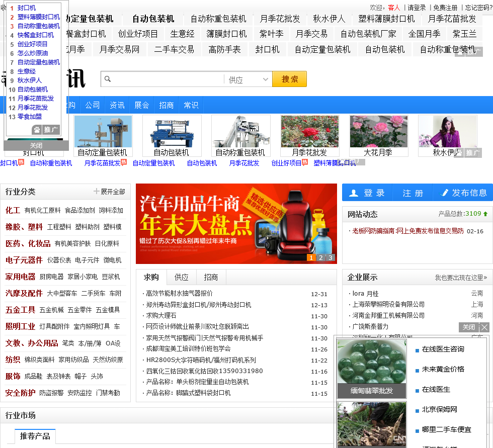Expand all industries with 展开全部
Screen dimensions: 493x448
110,192
